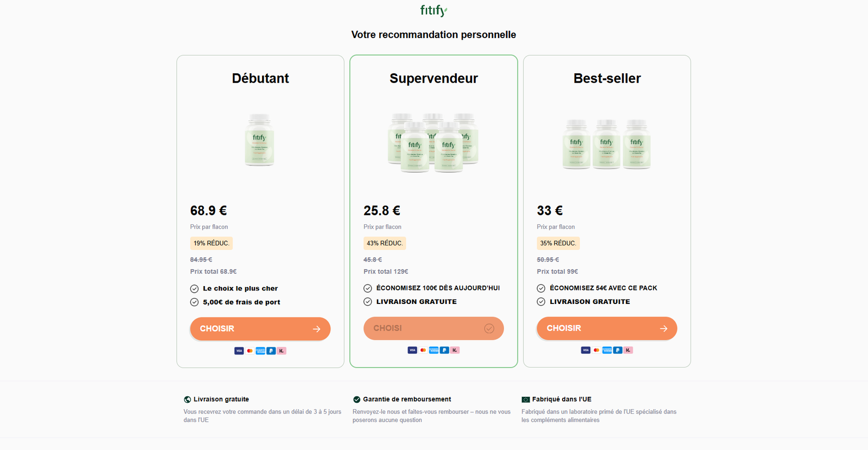
Task: Click the three-bottle Best-seller product image
Action: (x=607, y=144)
